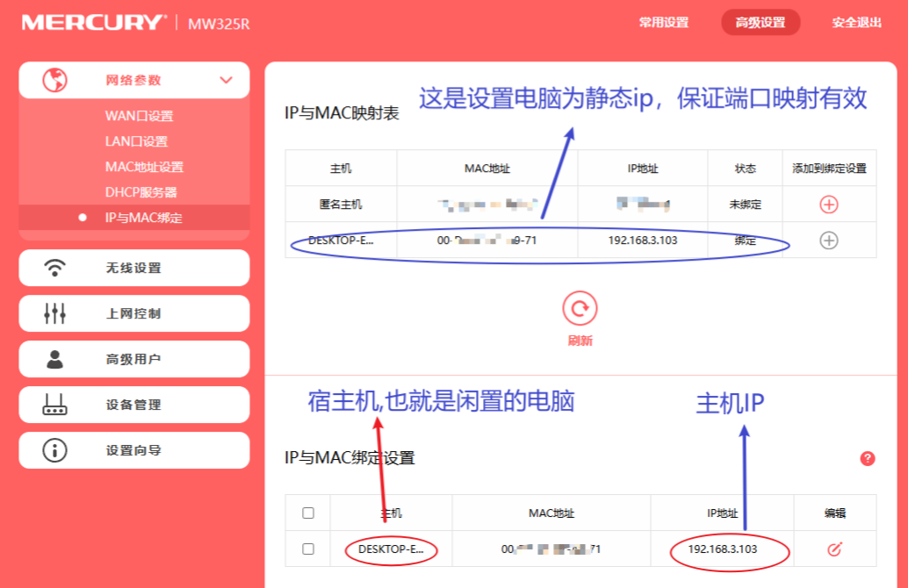This screenshot has height=588, width=908.
Task: Click DESKTOP-E... host in the 绑定设置 table
Action: (391, 549)
